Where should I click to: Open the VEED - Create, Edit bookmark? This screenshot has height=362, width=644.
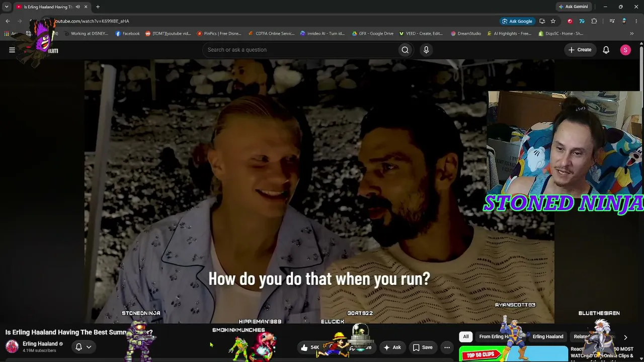click(x=421, y=34)
